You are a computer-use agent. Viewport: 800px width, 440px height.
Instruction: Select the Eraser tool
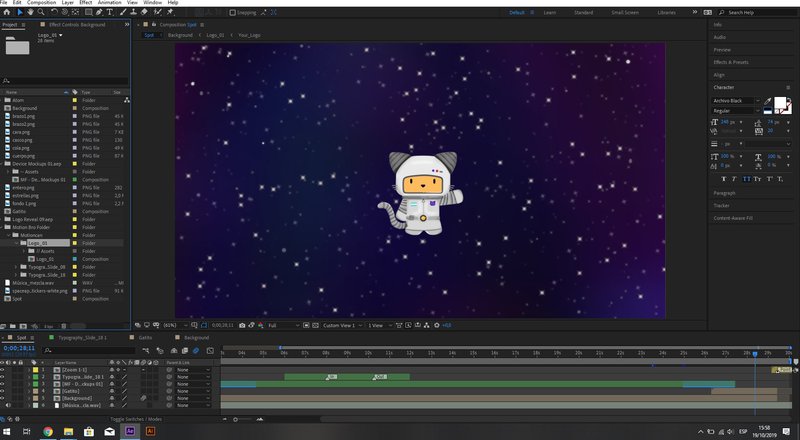(144, 12)
